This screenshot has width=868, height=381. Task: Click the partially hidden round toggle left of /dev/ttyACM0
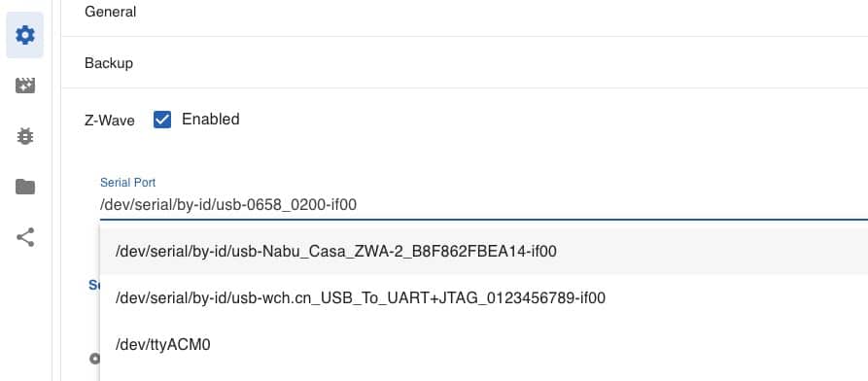point(94,359)
